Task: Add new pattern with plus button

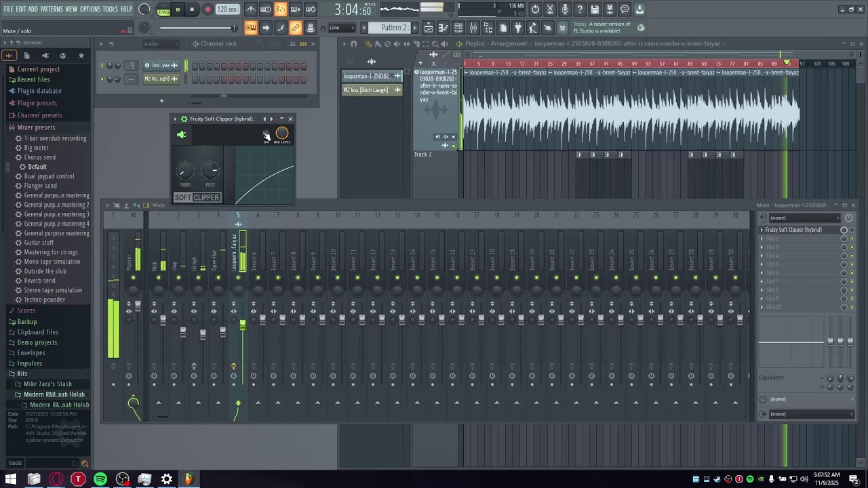Action: point(414,28)
